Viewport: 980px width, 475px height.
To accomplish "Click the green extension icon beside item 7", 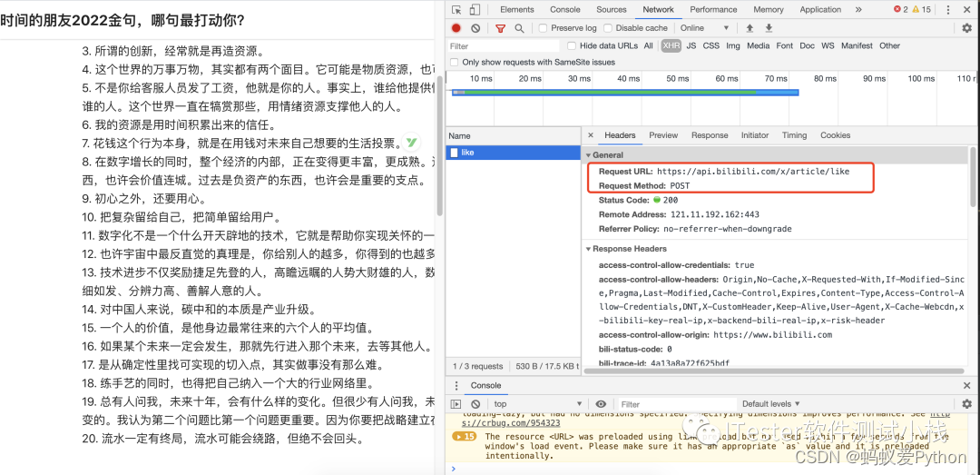I will tap(412, 142).
